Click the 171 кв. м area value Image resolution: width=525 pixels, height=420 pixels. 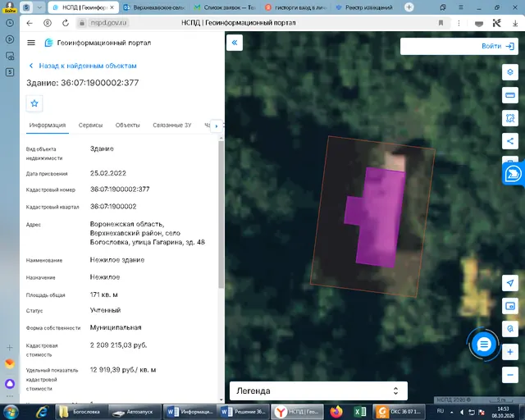(x=104, y=294)
